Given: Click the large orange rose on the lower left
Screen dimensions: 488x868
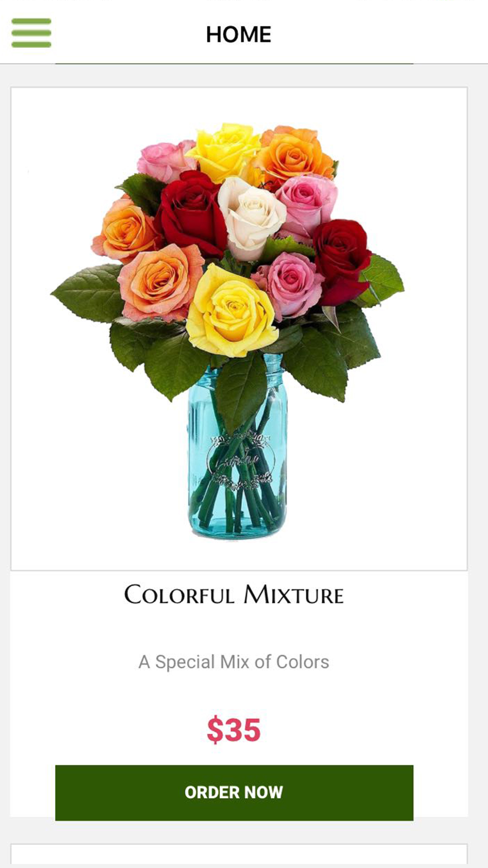Looking at the screenshot, I should click(x=160, y=282).
